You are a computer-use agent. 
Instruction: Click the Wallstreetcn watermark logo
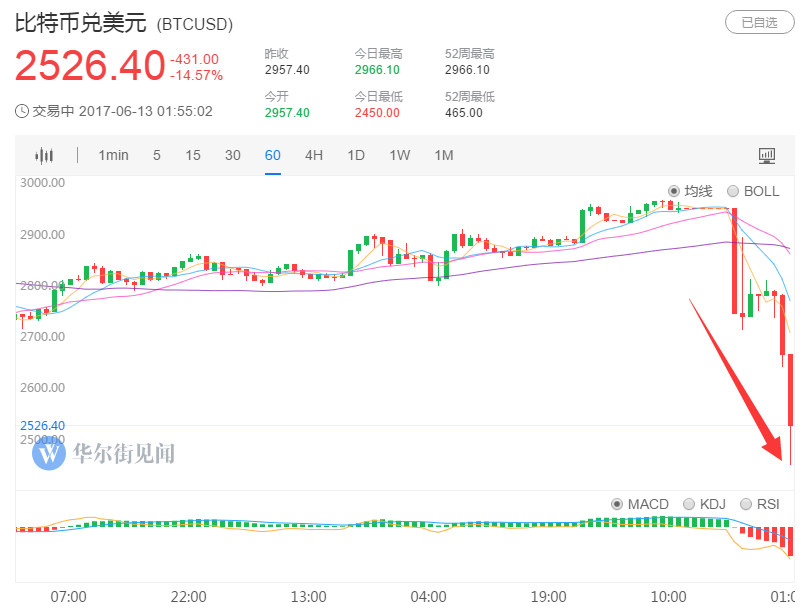[x=49, y=454]
